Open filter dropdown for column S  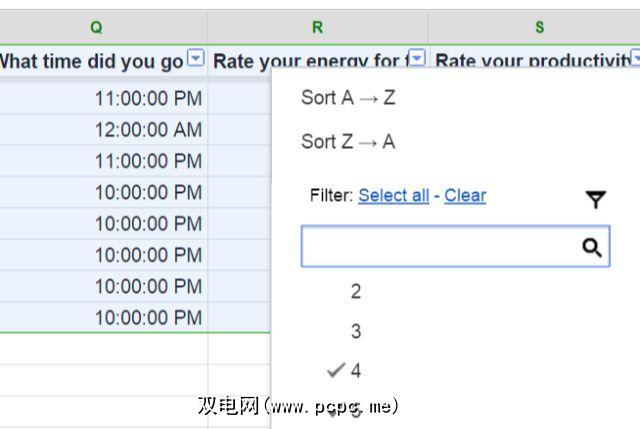tap(635, 60)
